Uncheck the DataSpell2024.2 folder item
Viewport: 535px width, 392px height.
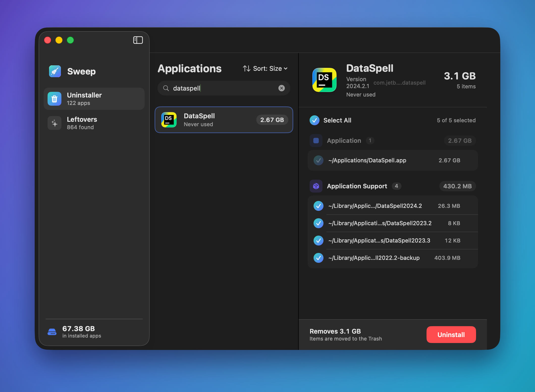(319, 206)
